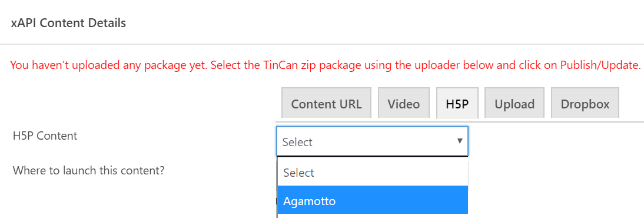Screen dimensions: 644x218
Task: Go to the Upload tab
Action: (x=514, y=103)
